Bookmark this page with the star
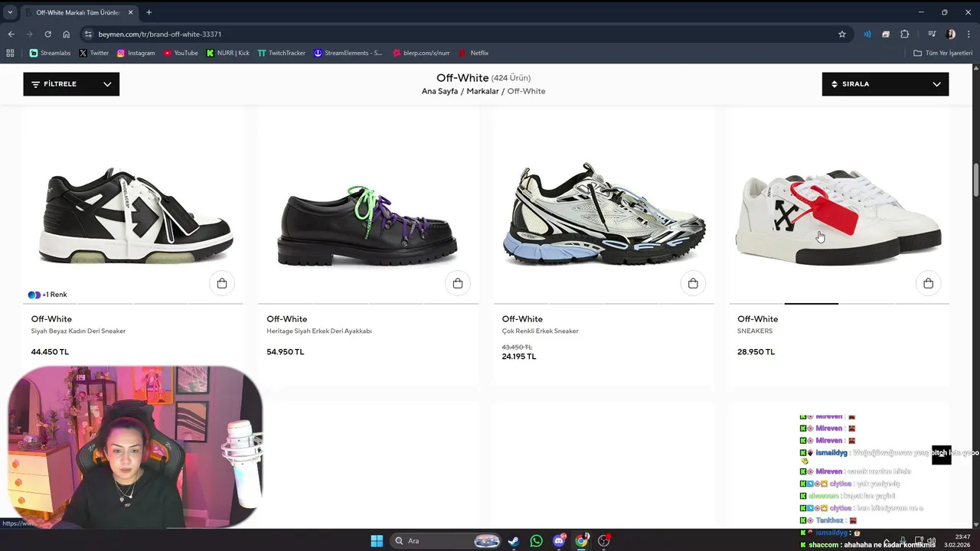 click(x=842, y=34)
